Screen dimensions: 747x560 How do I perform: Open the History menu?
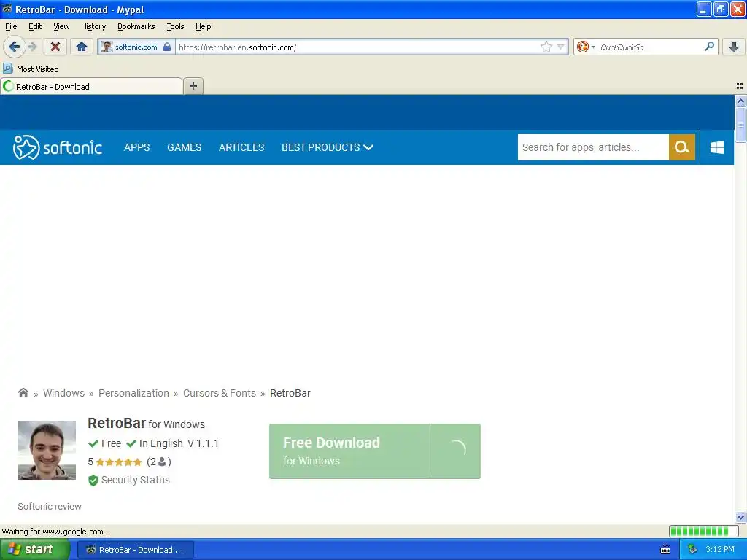click(x=93, y=26)
